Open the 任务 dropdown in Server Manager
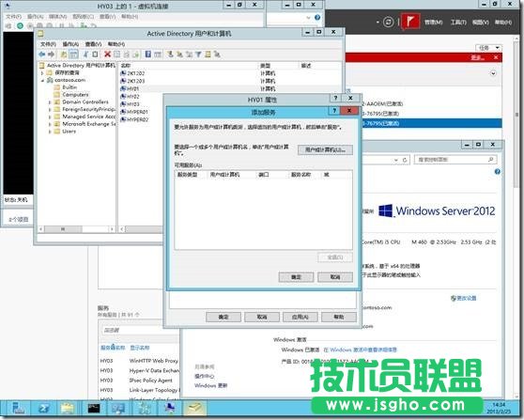The height and width of the screenshot is (420, 524). click(x=489, y=48)
